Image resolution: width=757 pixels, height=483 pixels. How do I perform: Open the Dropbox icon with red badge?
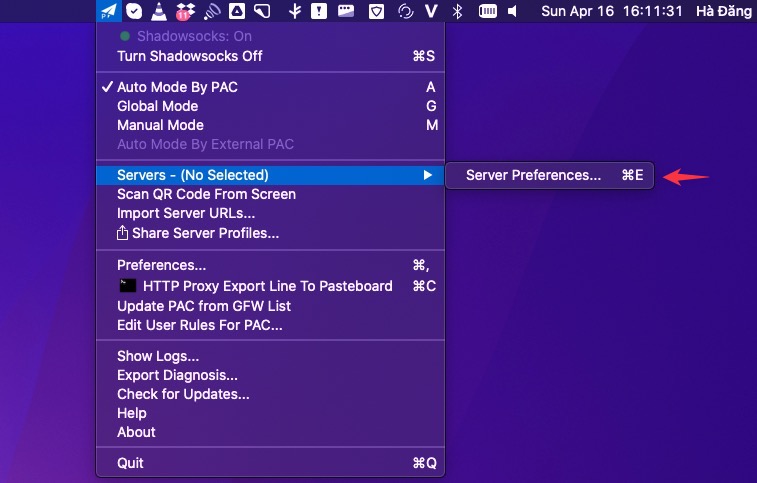(185, 11)
